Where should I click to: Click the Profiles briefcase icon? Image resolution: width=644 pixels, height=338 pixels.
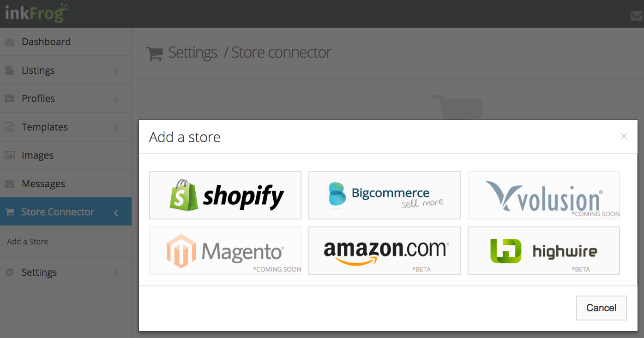10,99
